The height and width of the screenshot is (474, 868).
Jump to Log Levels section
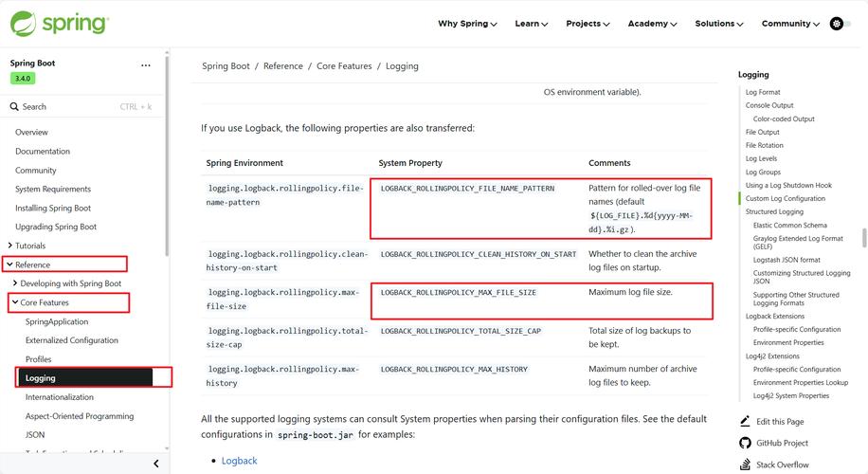pos(761,158)
